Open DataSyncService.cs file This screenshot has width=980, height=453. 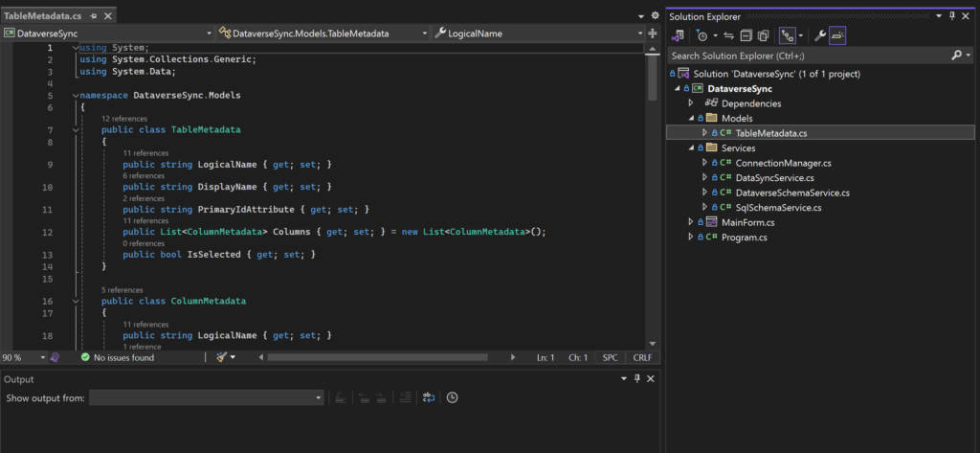pos(774,178)
